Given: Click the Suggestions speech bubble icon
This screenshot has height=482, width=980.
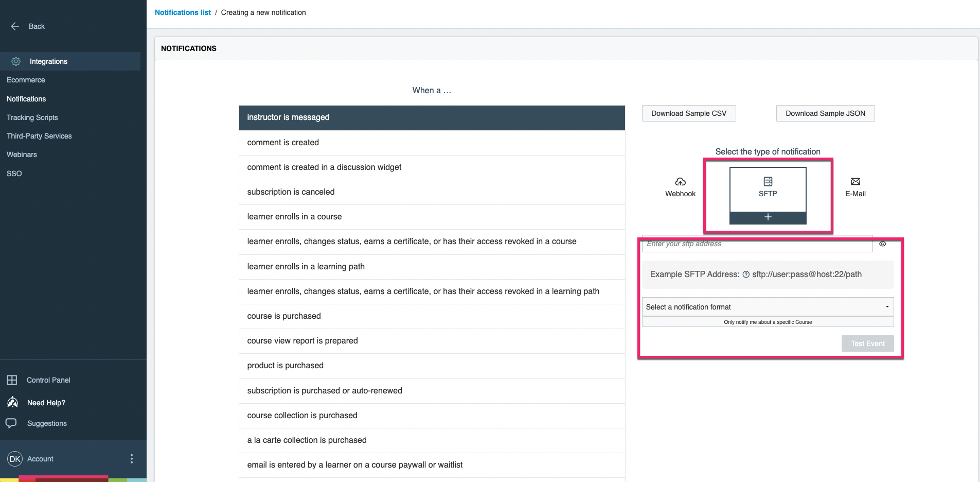Looking at the screenshot, I should (x=12, y=423).
